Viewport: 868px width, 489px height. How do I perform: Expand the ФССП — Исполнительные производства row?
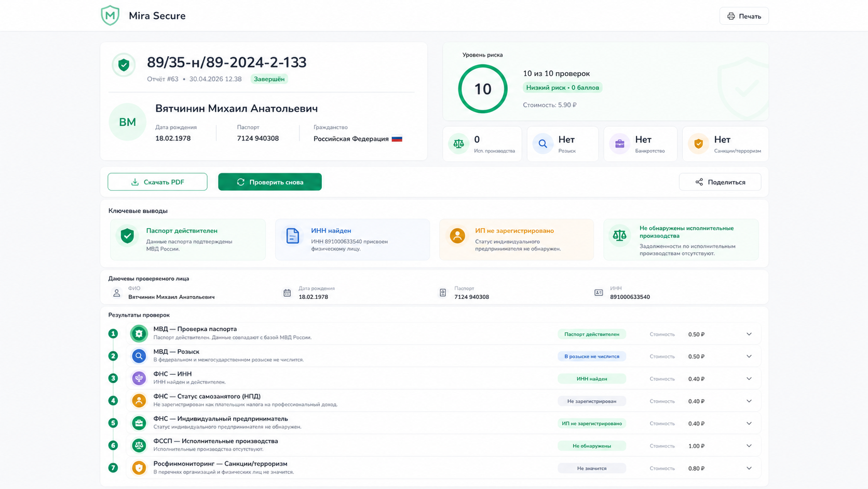[749, 446]
